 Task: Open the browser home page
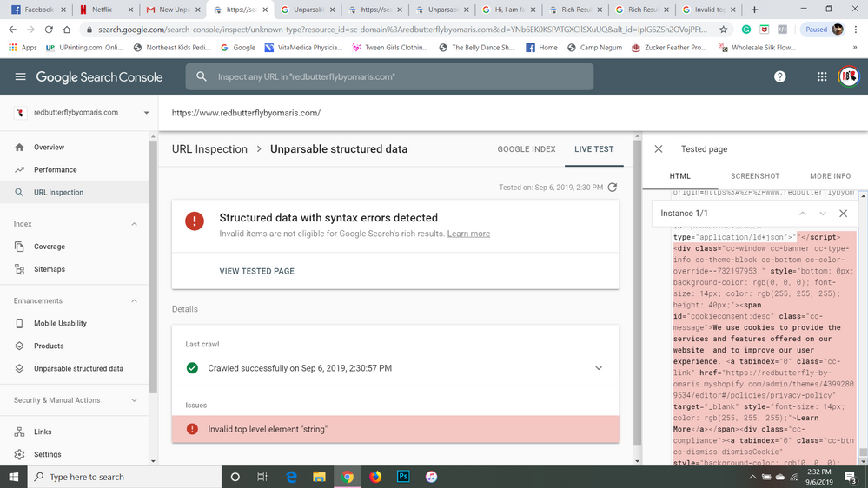67,30
